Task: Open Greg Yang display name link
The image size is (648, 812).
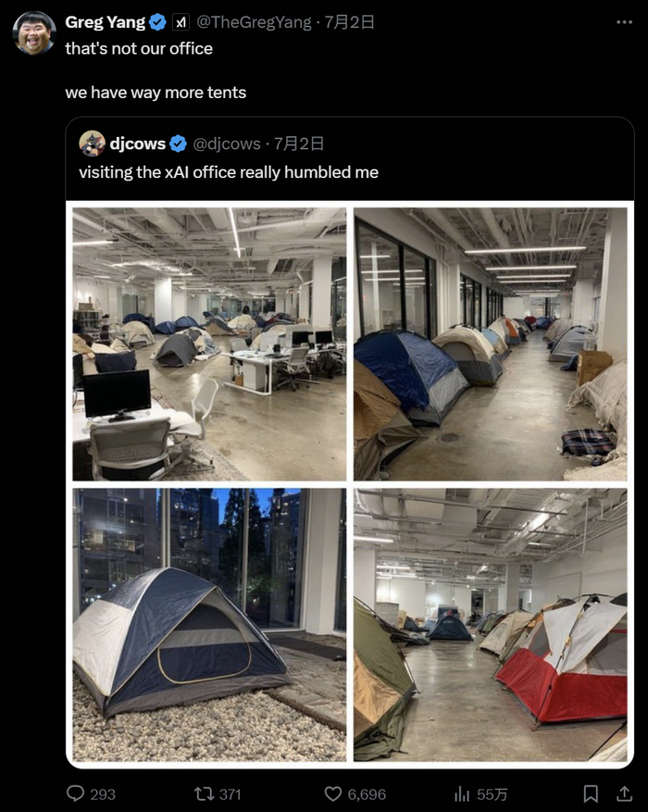Action: [x=105, y=22]
